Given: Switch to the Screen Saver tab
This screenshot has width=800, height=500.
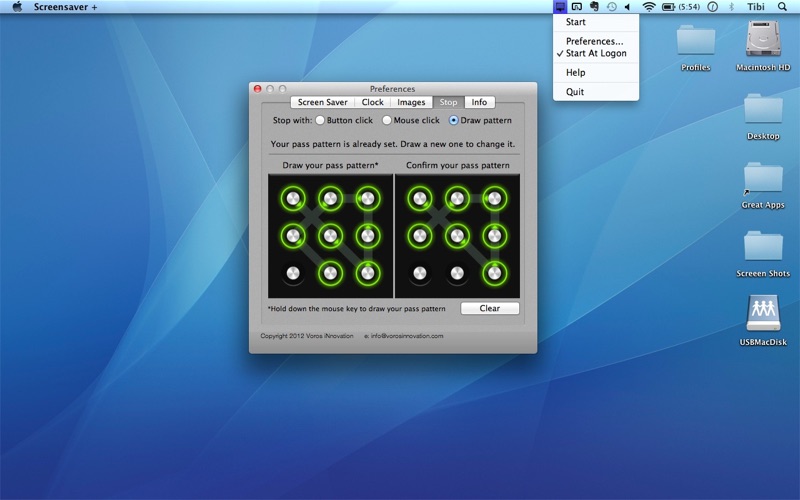Looking at the screenshot, I should [322, 102].
